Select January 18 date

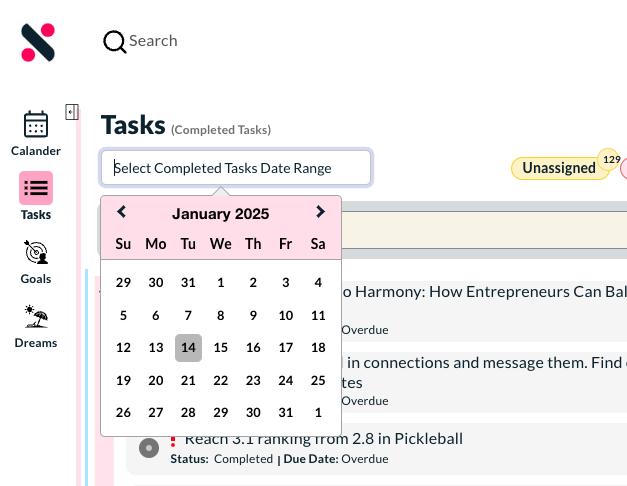(318, 348)
